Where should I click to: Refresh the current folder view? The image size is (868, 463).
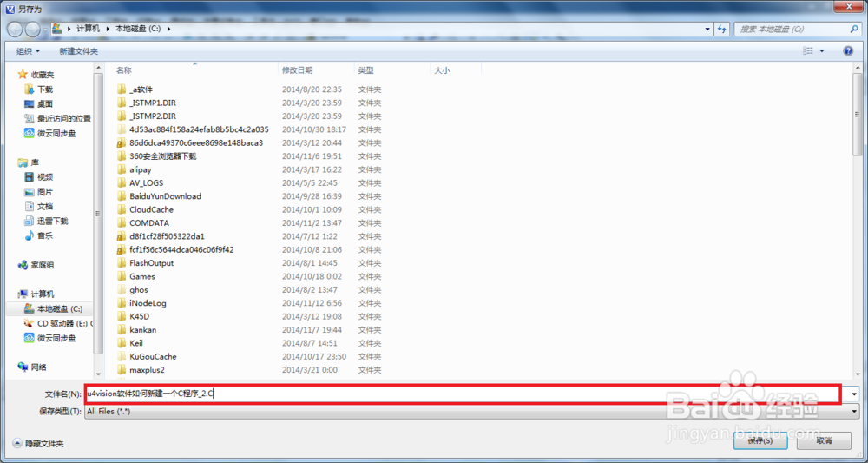pos(721,29)
